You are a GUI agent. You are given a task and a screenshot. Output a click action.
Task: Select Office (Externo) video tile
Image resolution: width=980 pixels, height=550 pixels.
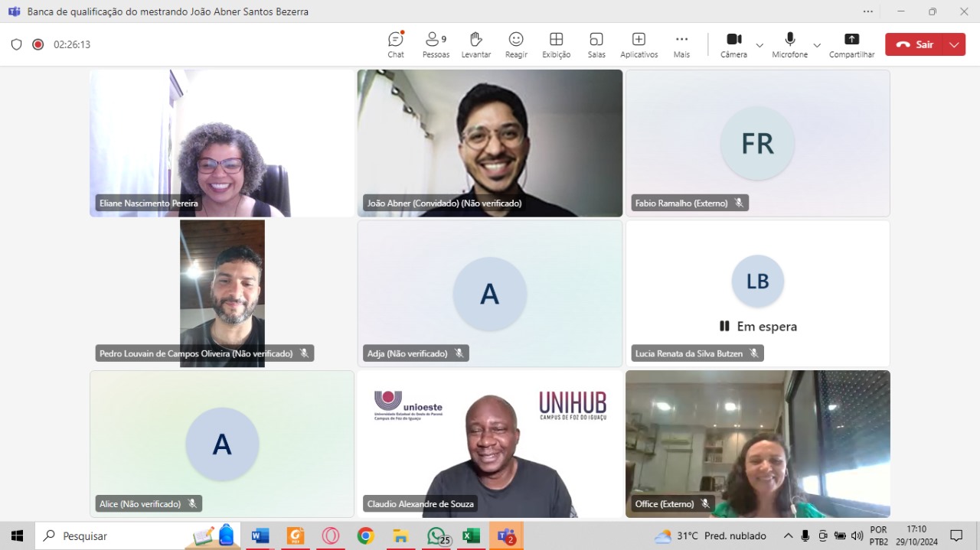(x=758, y=444)
